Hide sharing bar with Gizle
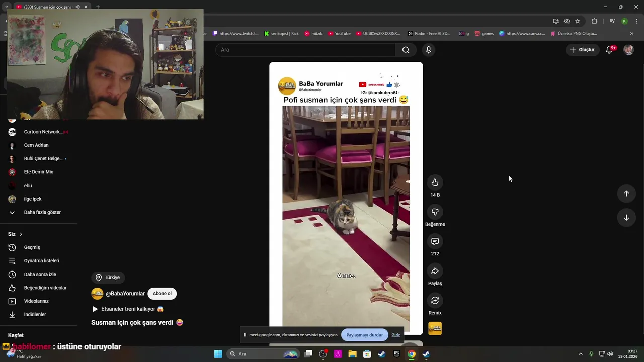The image size is (644, 362). (x=396, y=335)
